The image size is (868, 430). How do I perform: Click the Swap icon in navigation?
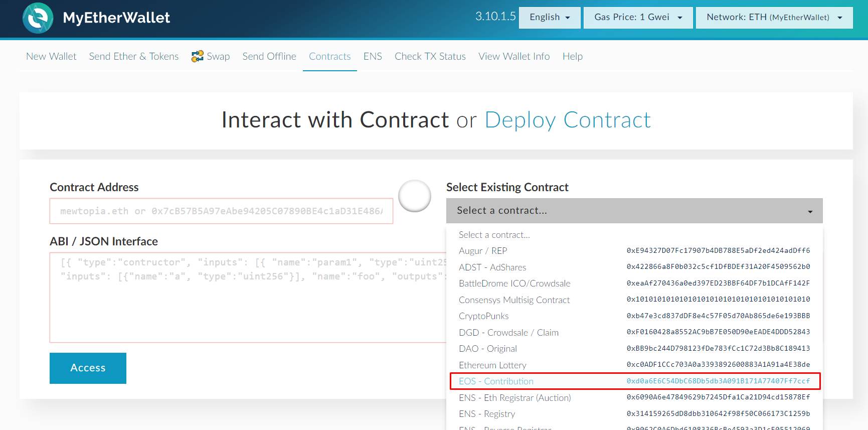coord(198,56)
